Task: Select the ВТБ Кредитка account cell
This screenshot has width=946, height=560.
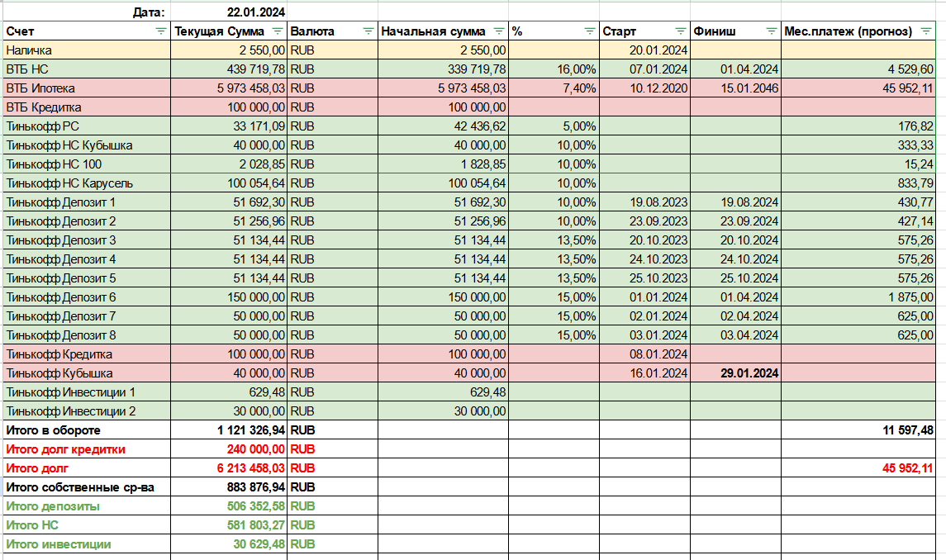Action: point(87,107)
